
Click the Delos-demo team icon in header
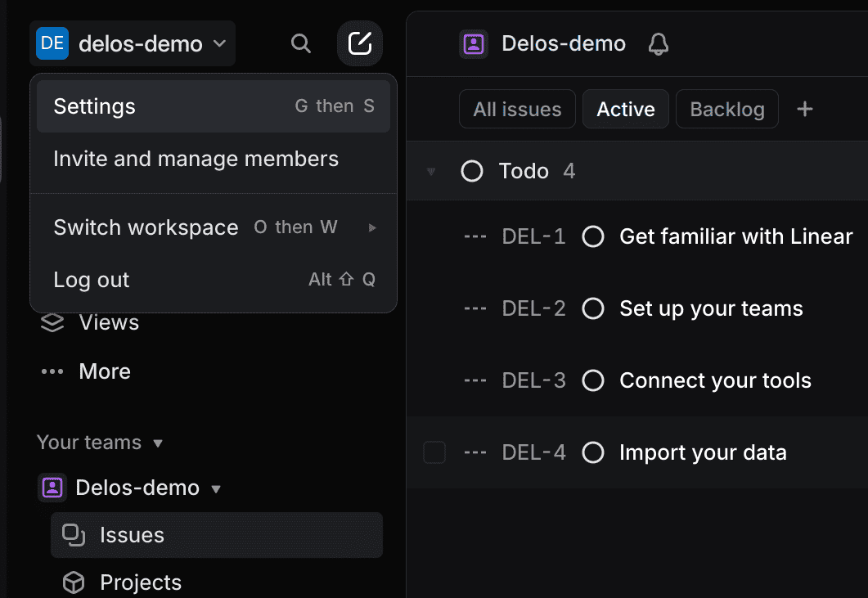(x=474, y=43)
